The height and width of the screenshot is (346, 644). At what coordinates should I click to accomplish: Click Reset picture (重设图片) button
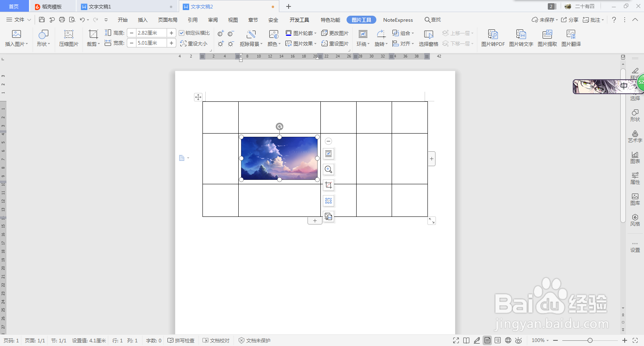pyautogui.click(x=335, y=43)
